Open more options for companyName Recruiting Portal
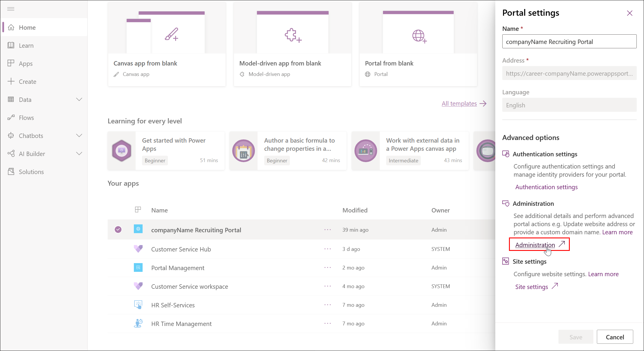 [x=328, y=230]
